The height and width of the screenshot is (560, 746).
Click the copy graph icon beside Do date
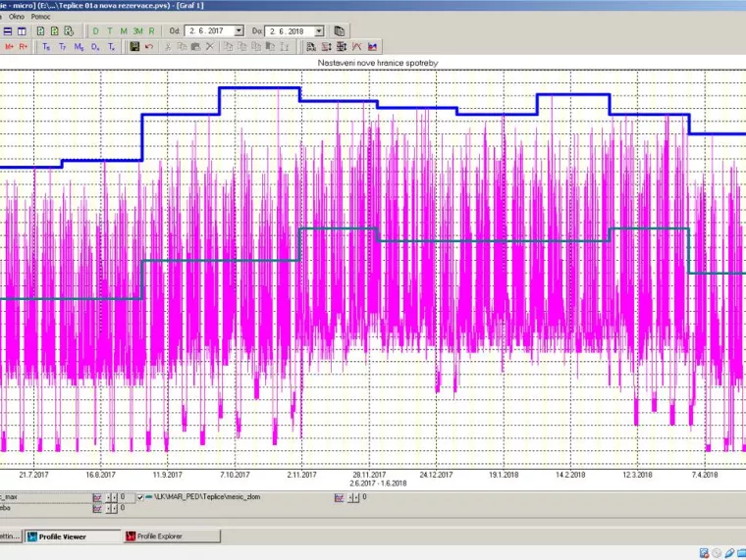pos(340,31)
